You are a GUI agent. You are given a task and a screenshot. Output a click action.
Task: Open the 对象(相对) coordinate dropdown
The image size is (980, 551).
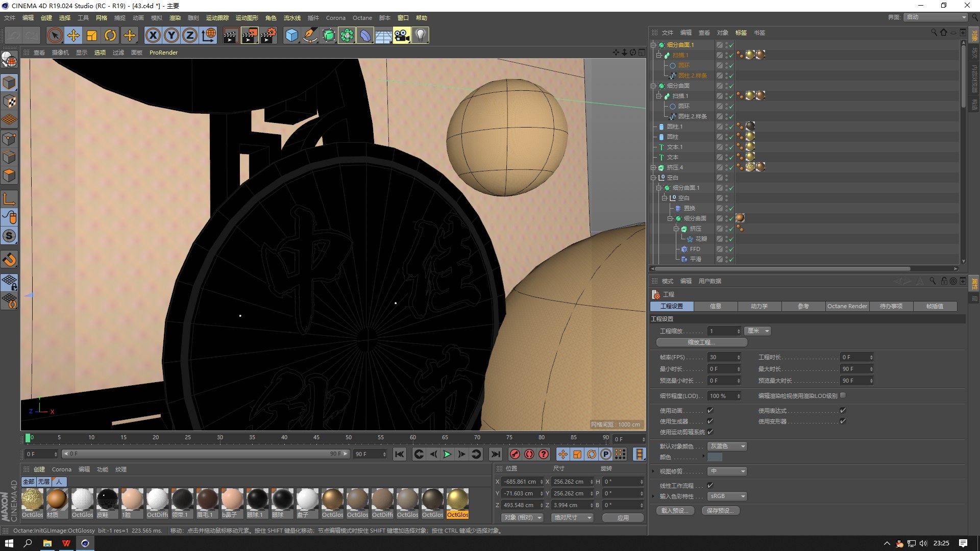(523, 517)
